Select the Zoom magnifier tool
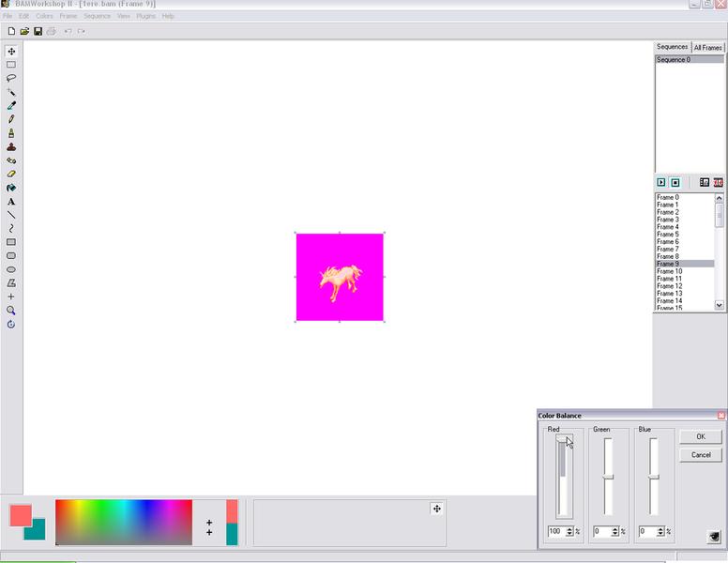Image resolution: width=728 pixels, height=563 pixels. (x=11, y=311)
